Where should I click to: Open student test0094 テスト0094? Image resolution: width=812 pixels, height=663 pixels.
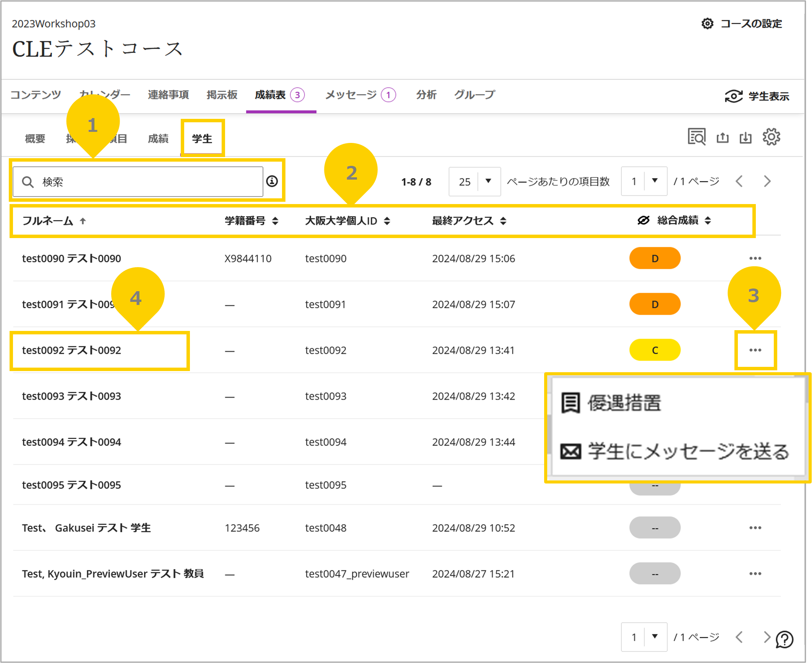click(x=71, y=442)
